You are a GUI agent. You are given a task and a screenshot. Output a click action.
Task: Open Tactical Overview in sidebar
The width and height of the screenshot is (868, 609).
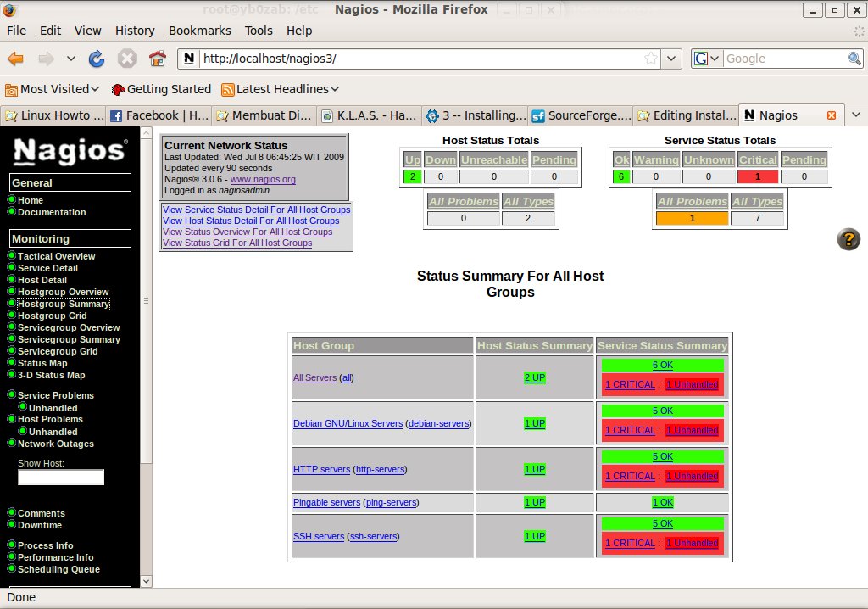point(56,256)
